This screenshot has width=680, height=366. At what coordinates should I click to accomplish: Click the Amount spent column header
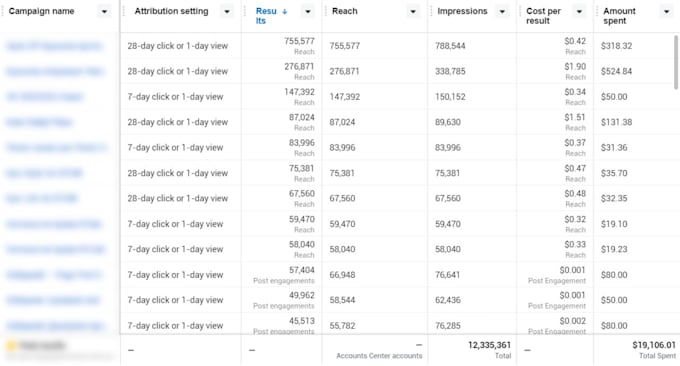619,16
